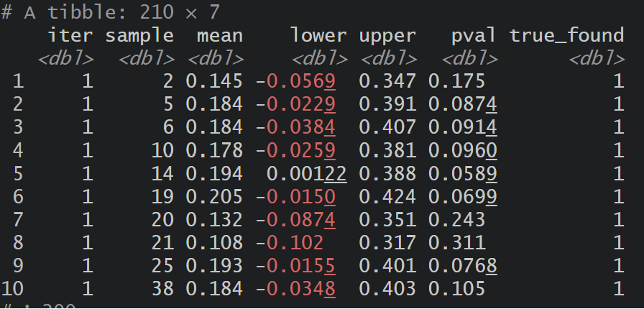
Task: Click the pval column header
Action: 473,36
